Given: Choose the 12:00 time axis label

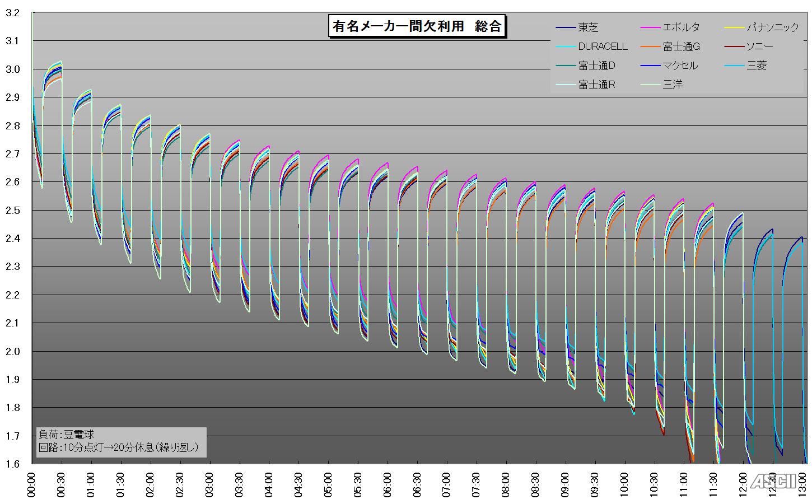Looking at the screenshot, I should (744, 484).
